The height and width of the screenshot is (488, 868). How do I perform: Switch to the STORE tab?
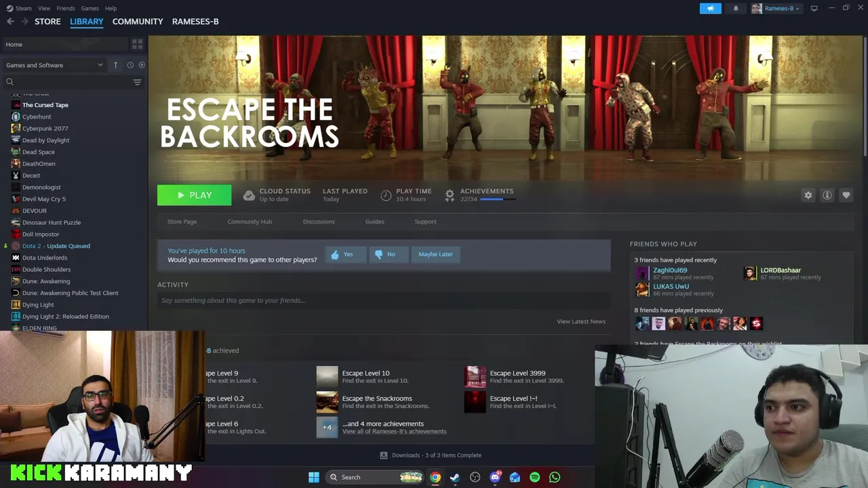coord(47,22)
